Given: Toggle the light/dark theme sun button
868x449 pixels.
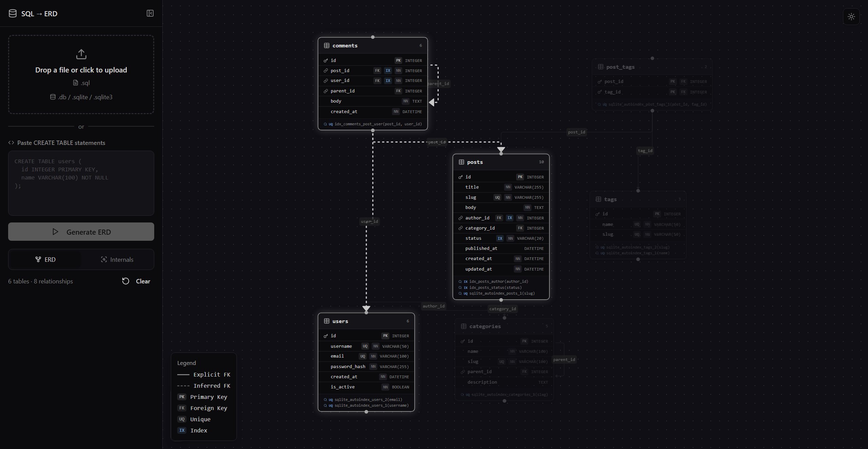Looking at the screenshot, I should [851, 17].
